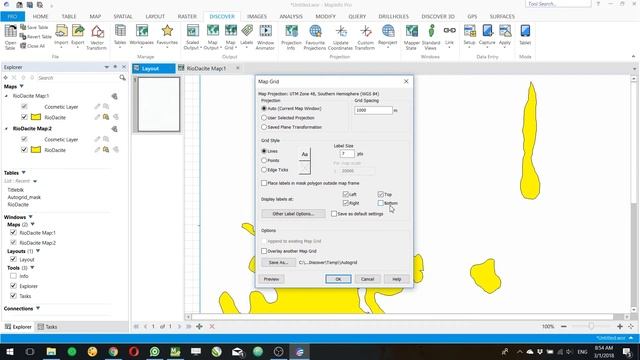Collapse the Tools (3) group
Image resolution: width=640 pixels, height=360 pixels.
tap(32, 268)
